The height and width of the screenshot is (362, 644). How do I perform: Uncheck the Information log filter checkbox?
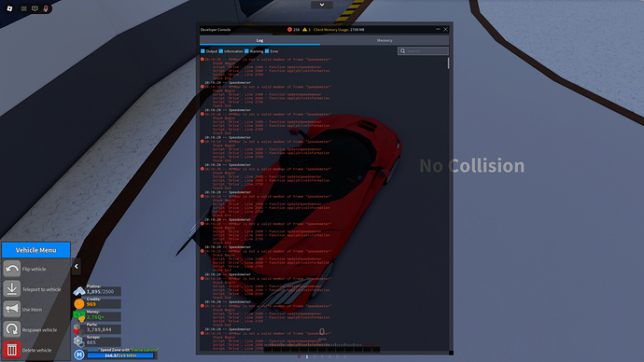[221, 51]
